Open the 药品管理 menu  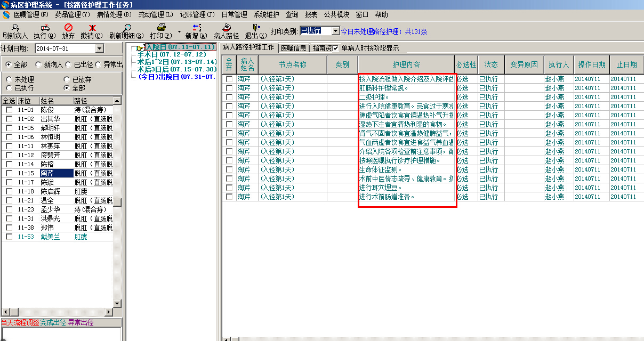(73, 14)
